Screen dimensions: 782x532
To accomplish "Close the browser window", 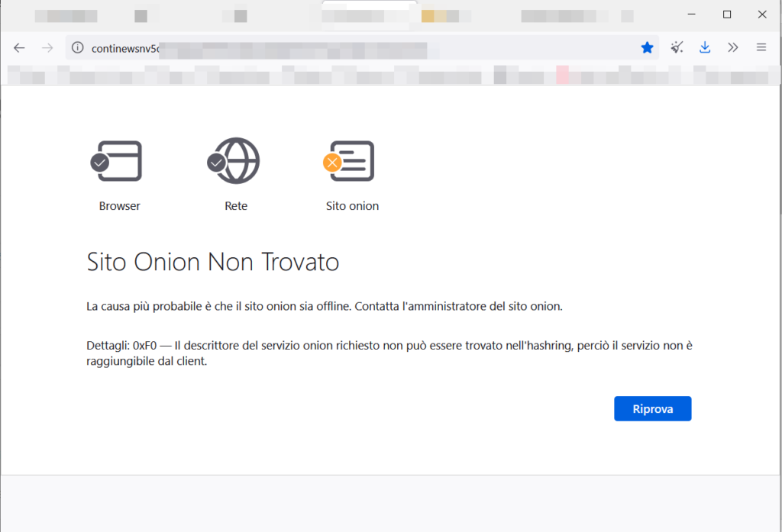I will coord(762,15).
